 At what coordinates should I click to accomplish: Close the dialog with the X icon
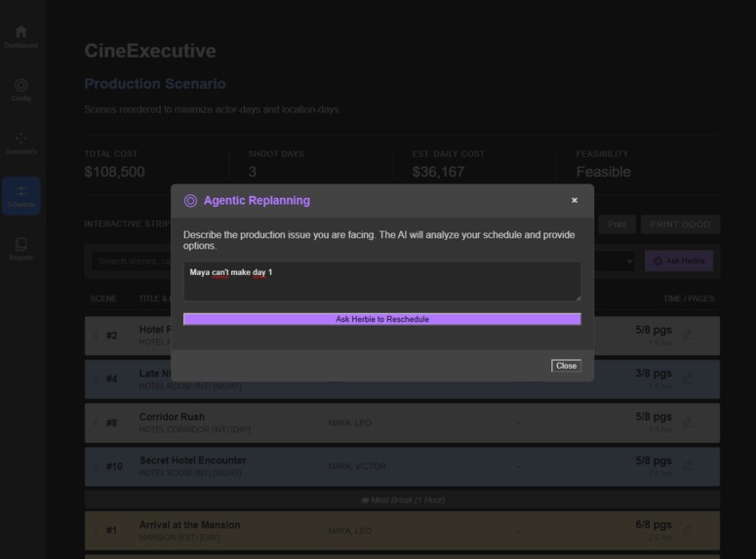coord(575,200)
